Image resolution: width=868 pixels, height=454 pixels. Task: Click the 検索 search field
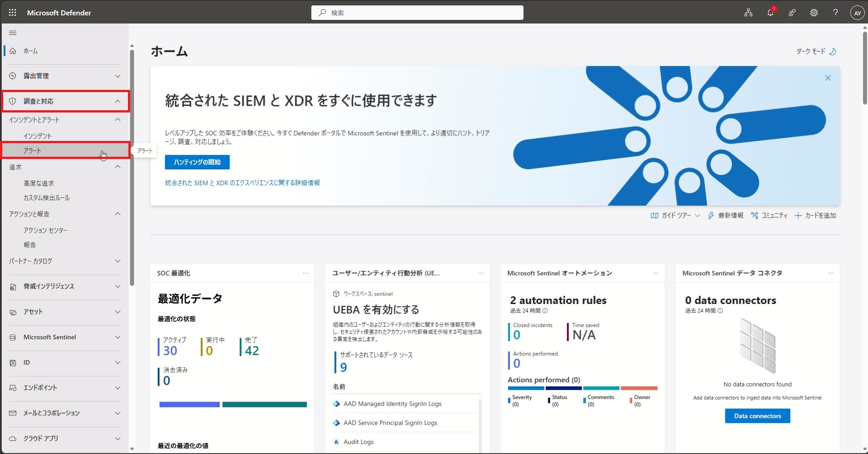pos(417,13)
